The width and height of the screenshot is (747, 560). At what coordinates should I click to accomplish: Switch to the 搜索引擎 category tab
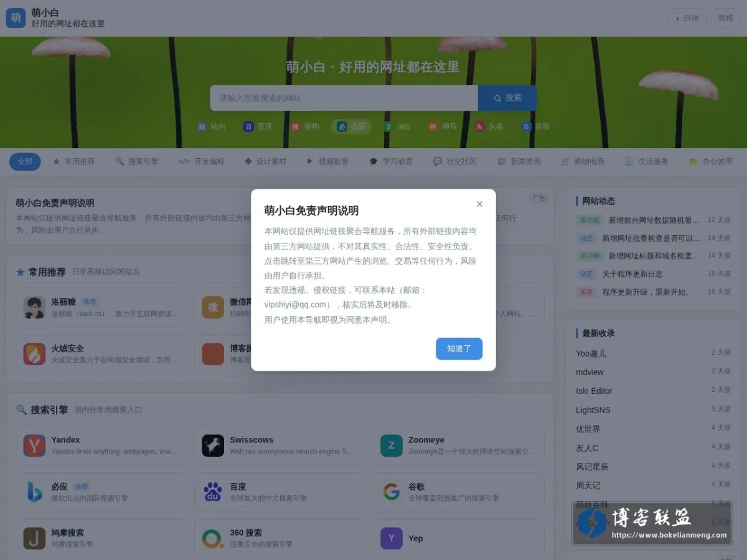click(137, 161)
